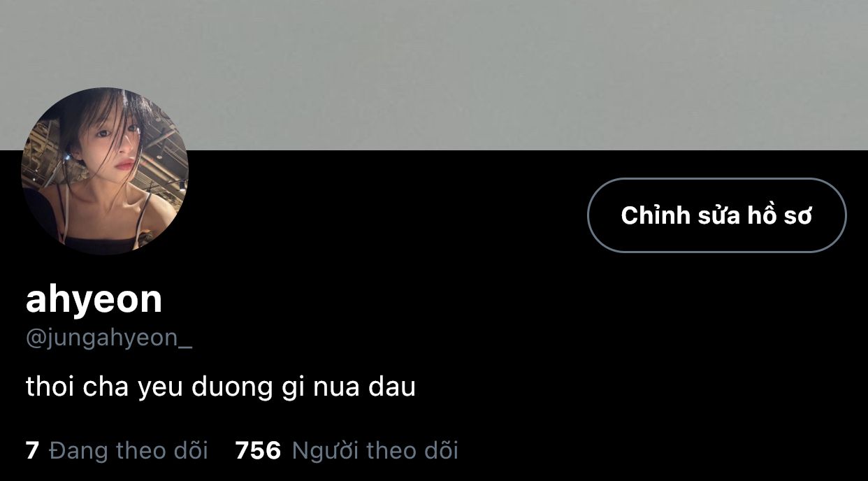Open the circular profile avatar photo

105,171
